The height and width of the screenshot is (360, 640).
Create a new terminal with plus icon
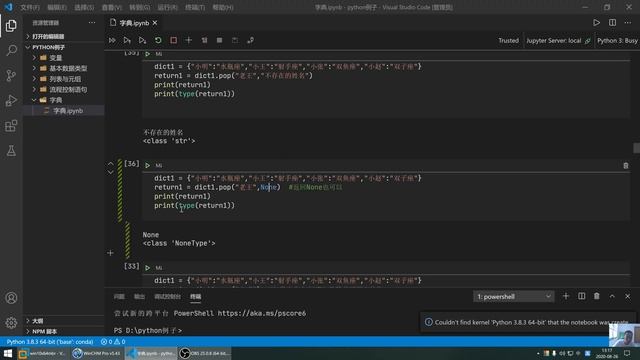pos(566,296)
